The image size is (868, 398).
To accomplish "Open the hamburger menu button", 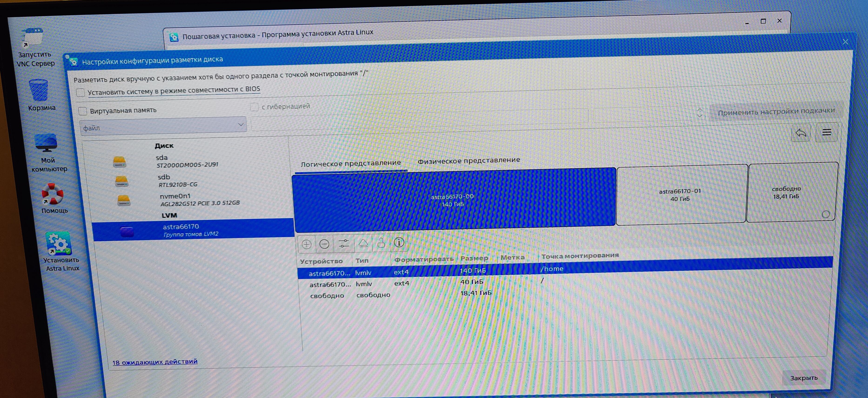I will click(827, 133).
